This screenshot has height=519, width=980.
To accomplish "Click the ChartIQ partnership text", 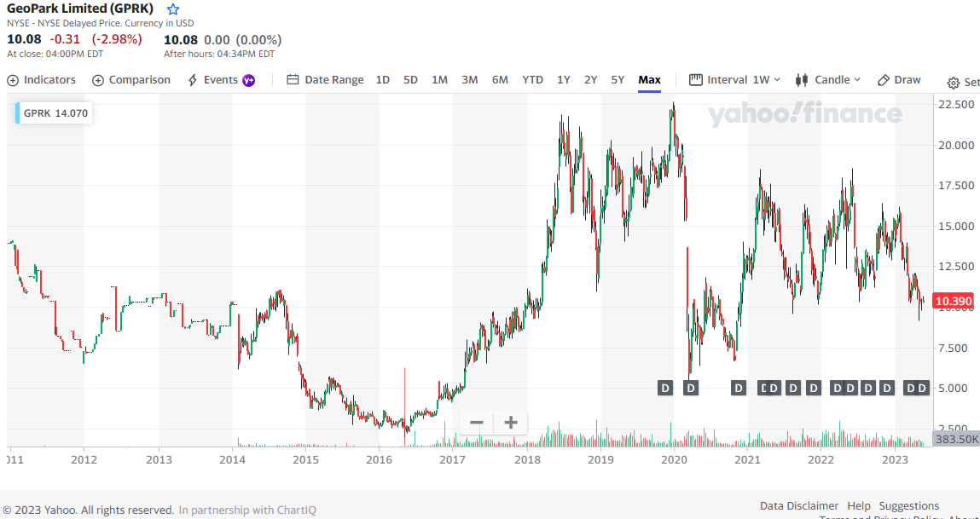I will click(247, 510).
